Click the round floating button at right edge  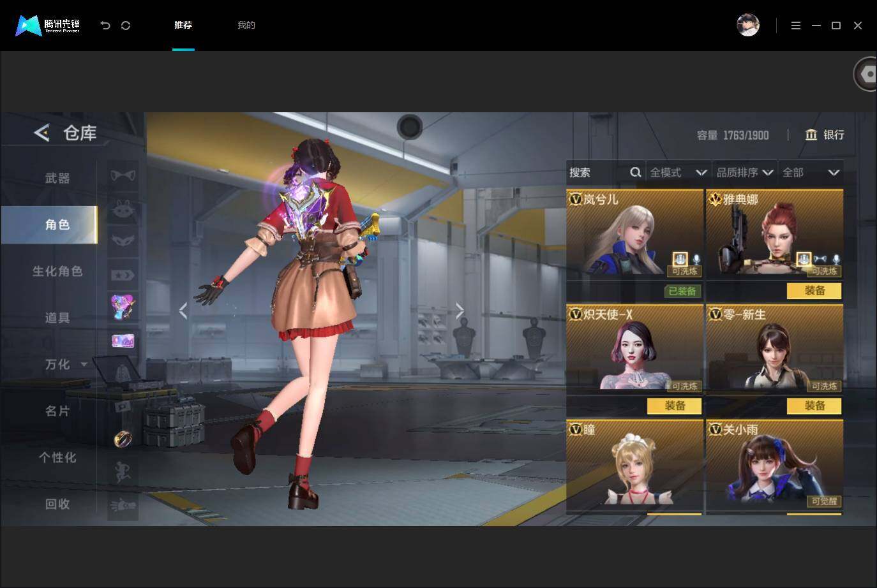866,74
